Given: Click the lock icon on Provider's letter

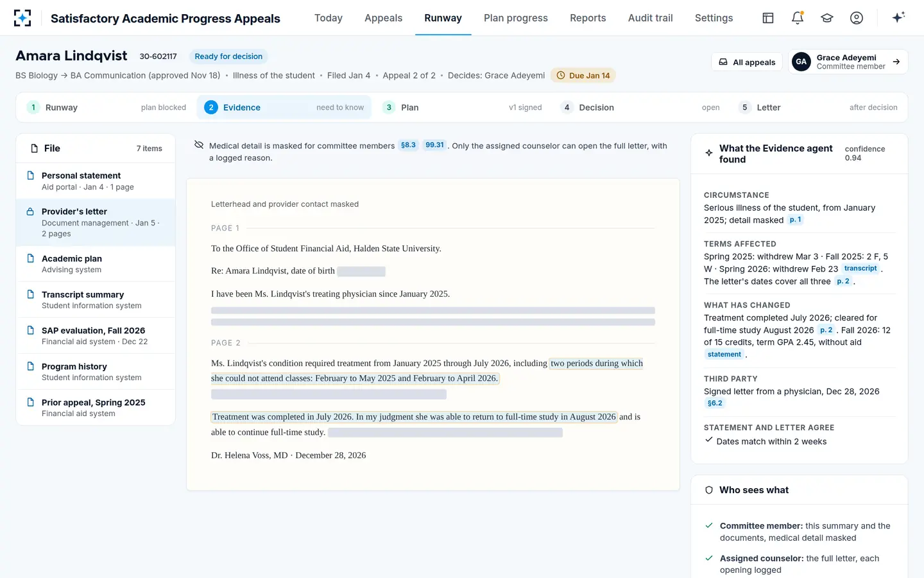Looking at the screenshot, I should (x=30, y=211).
